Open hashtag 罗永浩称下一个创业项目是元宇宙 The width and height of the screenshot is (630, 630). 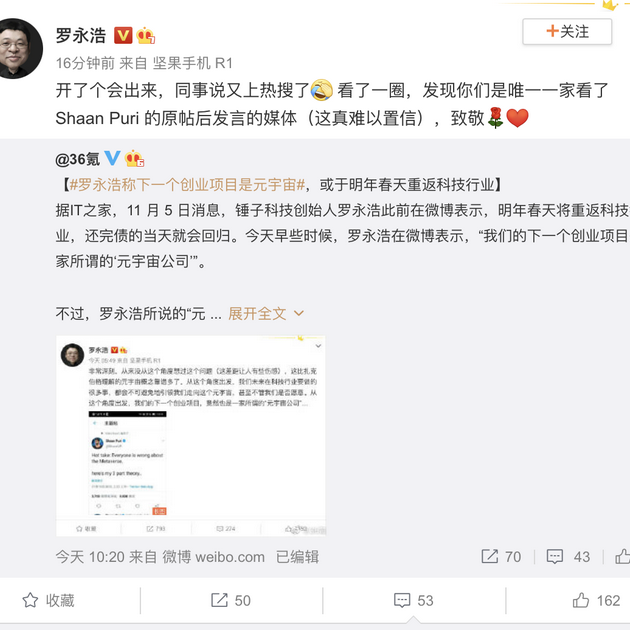pyautogui.click(x=187, y=185)
